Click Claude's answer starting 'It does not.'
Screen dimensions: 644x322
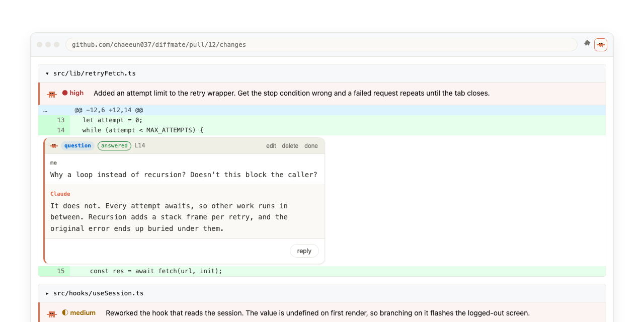pyautogui.click(x=169, y=217)
